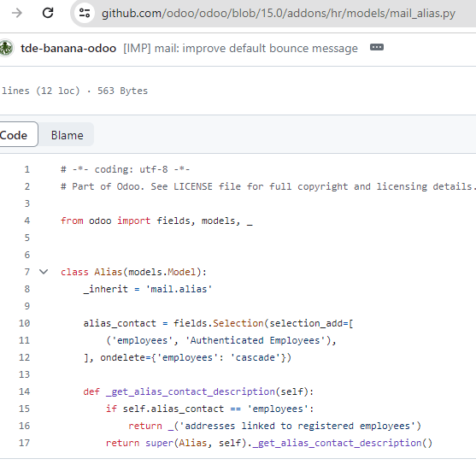
Task: Select line number 7 in the gutter
Action: click(27, 272)
